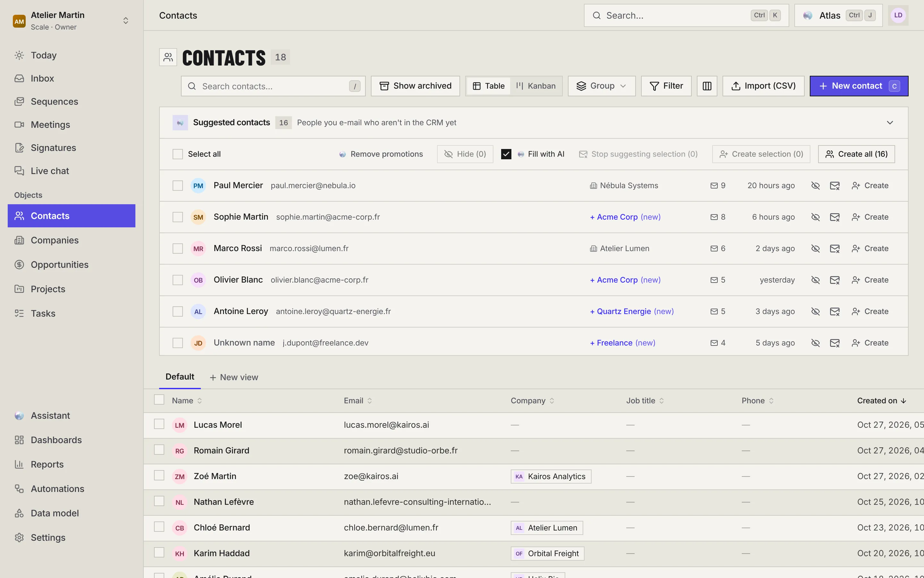Stop suggesting j.dupont@freelance.dev envelope icon

835,343
